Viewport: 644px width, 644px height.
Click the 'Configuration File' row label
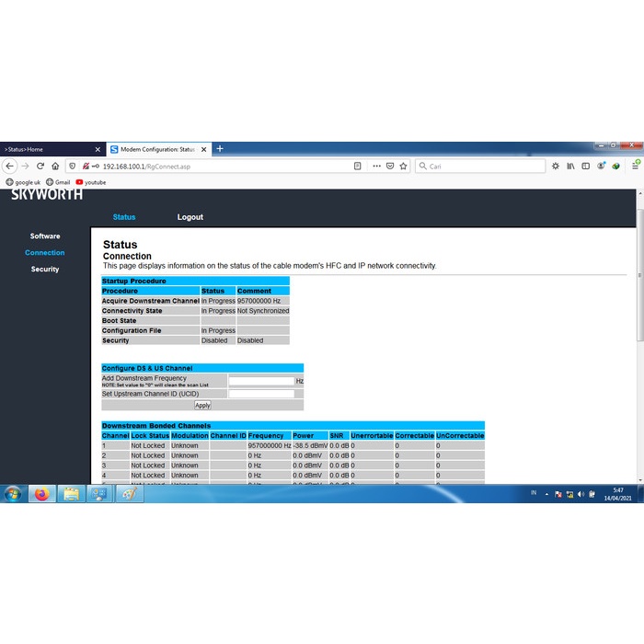(132, 330)
